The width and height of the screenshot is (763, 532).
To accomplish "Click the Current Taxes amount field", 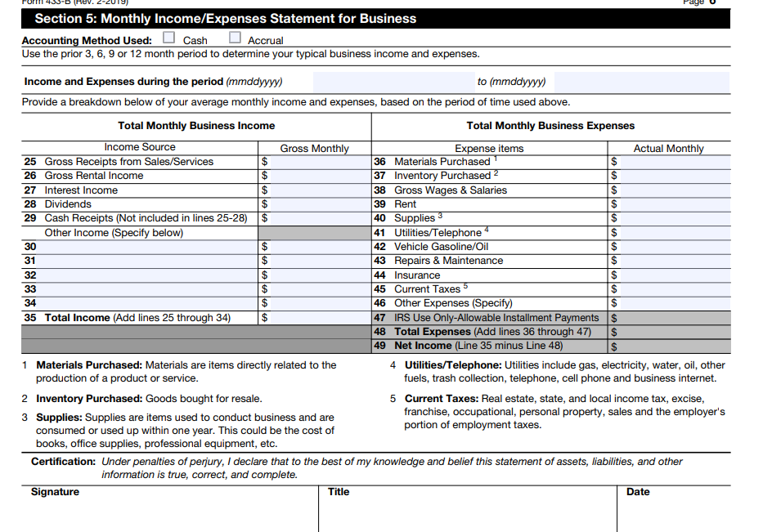I will pyautogui.click(x=674, y=289).
